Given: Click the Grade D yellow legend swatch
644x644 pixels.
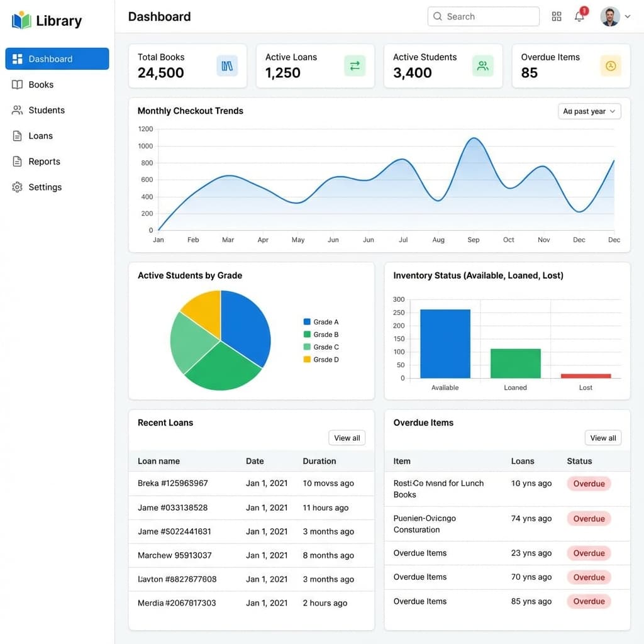Looking at the screenshot, I should 307,360.
